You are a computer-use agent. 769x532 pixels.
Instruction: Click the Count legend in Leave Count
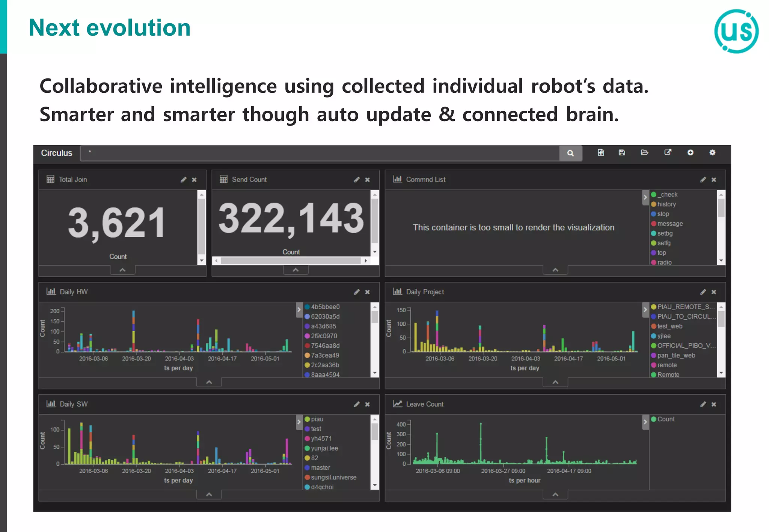coord(665,419)
